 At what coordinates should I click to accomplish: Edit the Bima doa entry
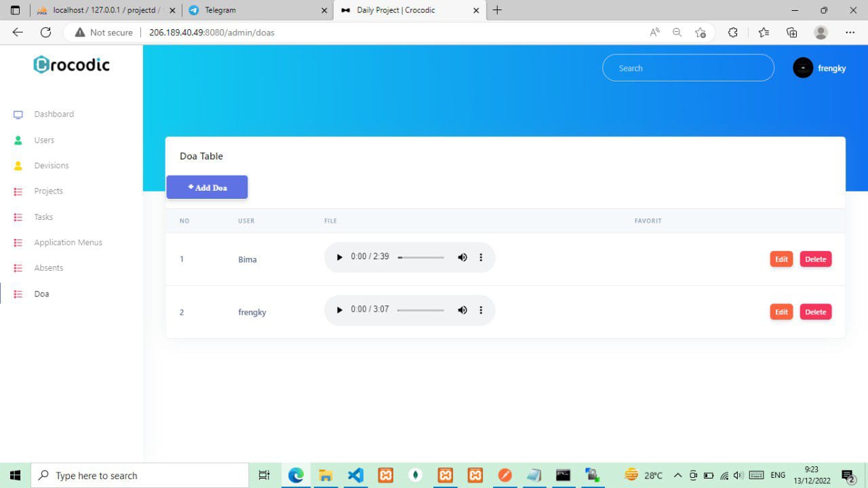click(781, 259)
